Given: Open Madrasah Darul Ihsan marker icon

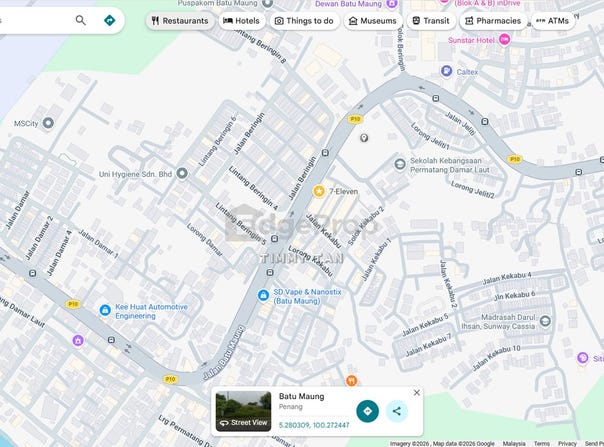Looking at the screenshot, I should 545,321.
